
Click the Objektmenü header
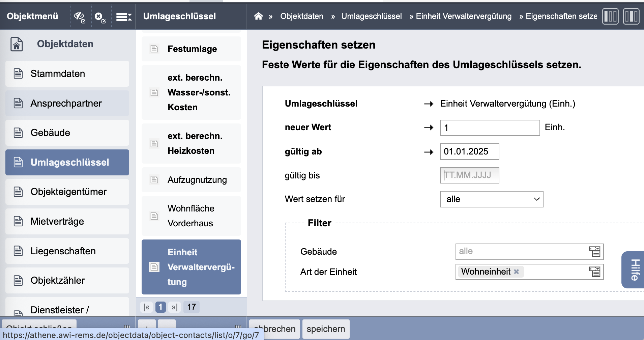point(32,16)
